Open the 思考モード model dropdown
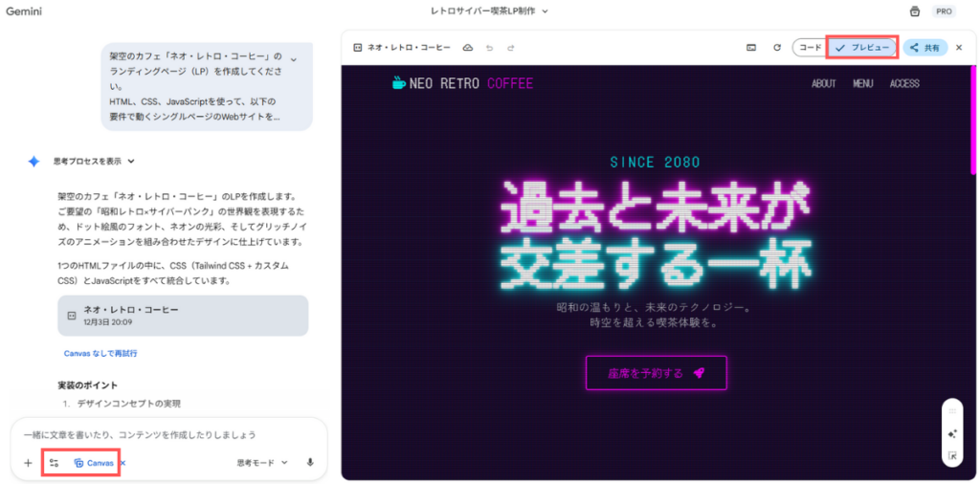This screenshot has height=484, width=980. pos(262,463)
